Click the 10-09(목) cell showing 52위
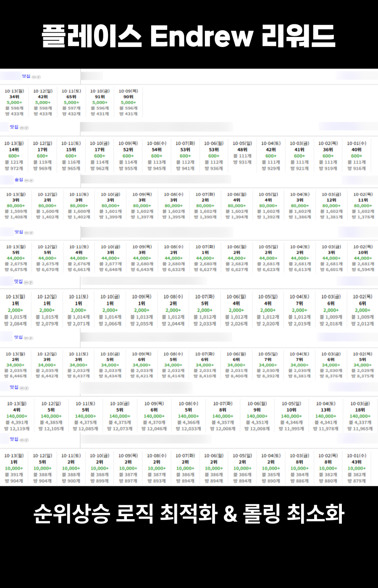The image size is (378, 588). coord(128,155)
